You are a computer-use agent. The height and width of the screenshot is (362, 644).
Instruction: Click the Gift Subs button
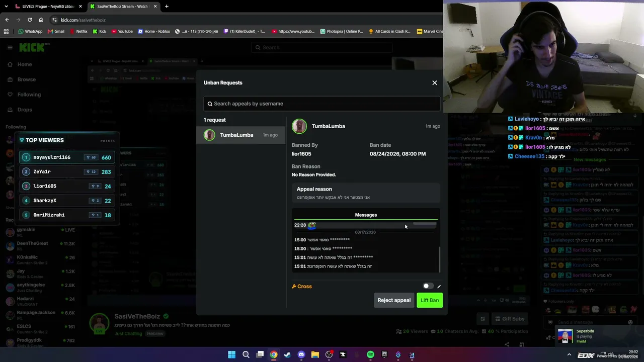point(509,319)
